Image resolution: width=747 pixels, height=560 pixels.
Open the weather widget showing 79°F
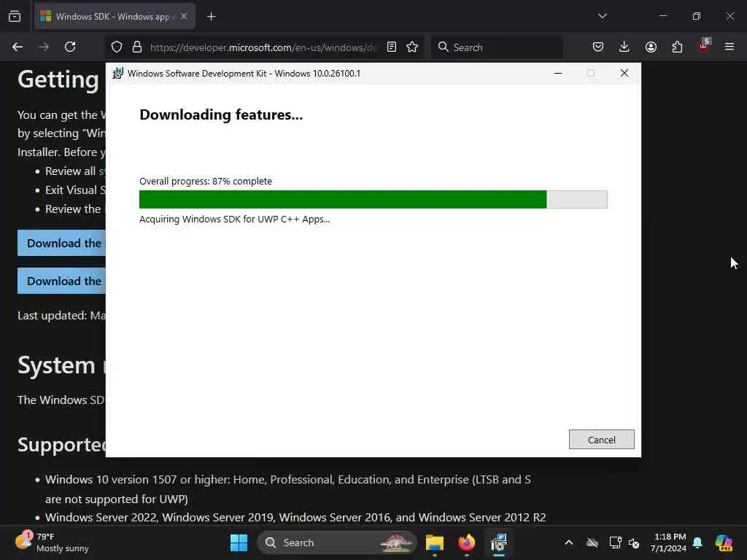(x=53, y=542)
